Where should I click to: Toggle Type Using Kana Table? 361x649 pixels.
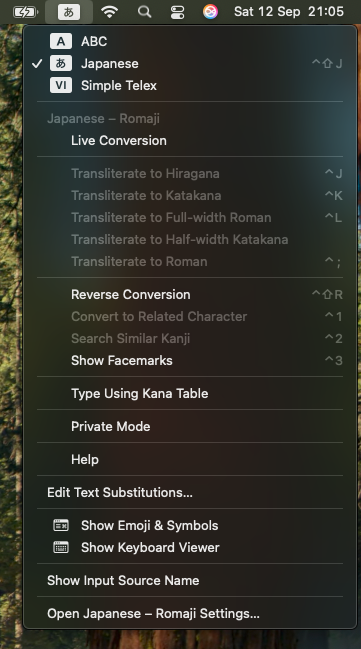(190, 393)
